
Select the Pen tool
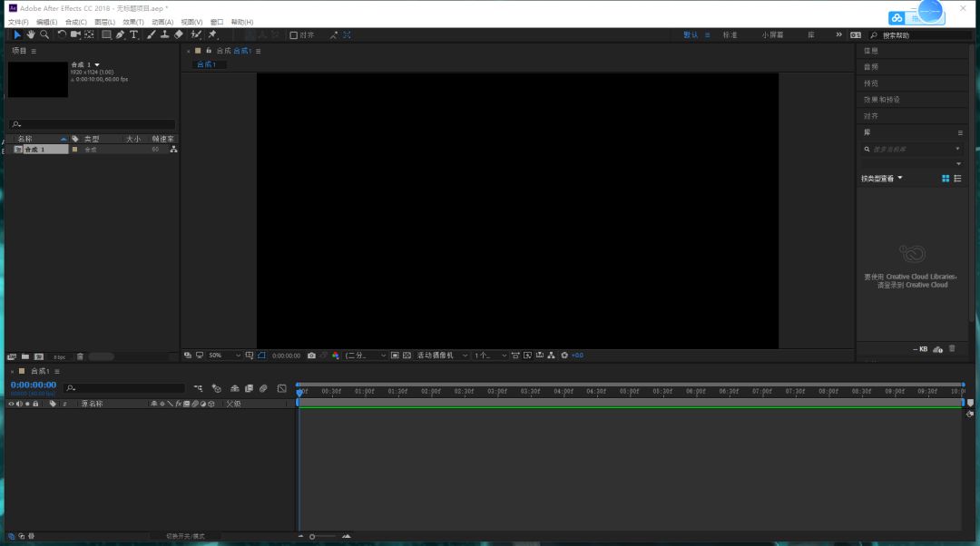120,35
